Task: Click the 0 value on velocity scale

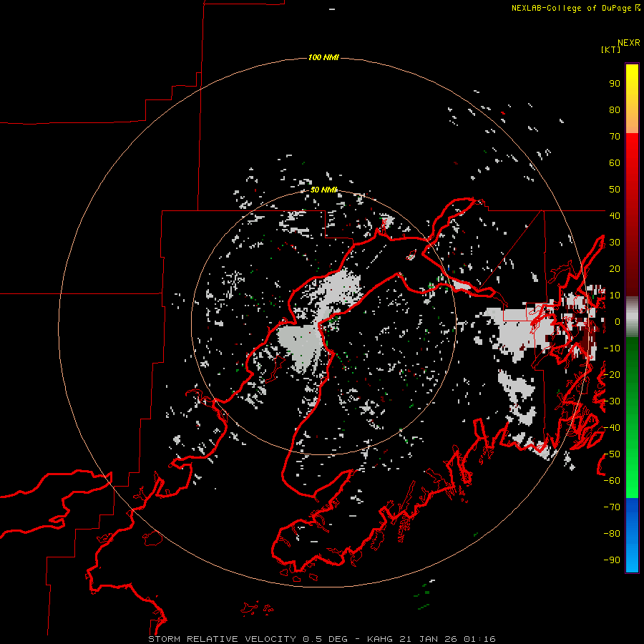Action: pos(618,321)
